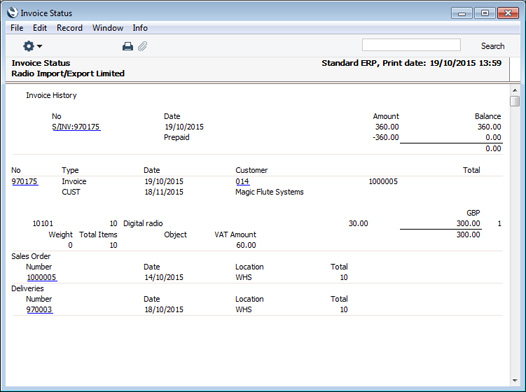Image resolution: width=526 pixels, height=392 pixels.
Task: Click in the search text field
Action: pyautogui.click(x=411, y=45)
